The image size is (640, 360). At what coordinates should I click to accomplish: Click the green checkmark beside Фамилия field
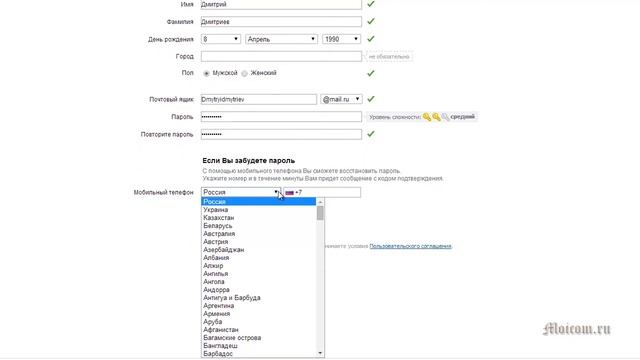pyautogui.click(x=371, y=21)
